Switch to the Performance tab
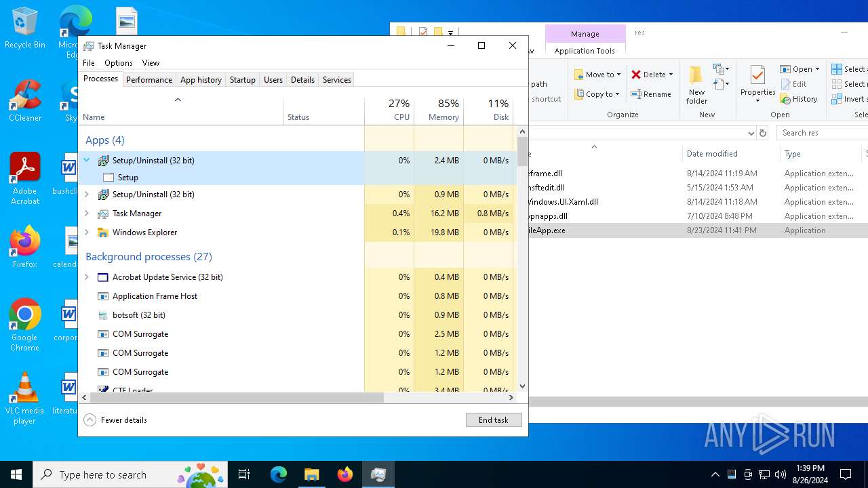Viewport: 868px width, 488px height. pos(149,80)
